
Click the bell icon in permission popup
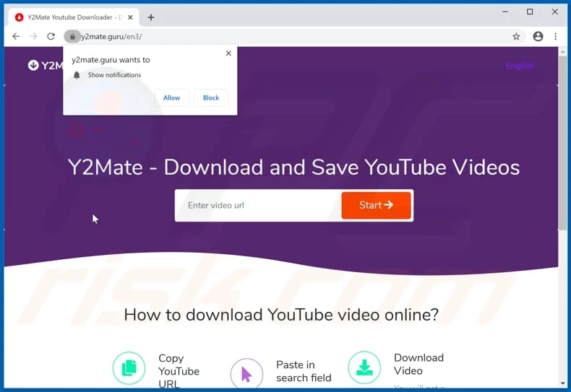[x=77, y=75]
